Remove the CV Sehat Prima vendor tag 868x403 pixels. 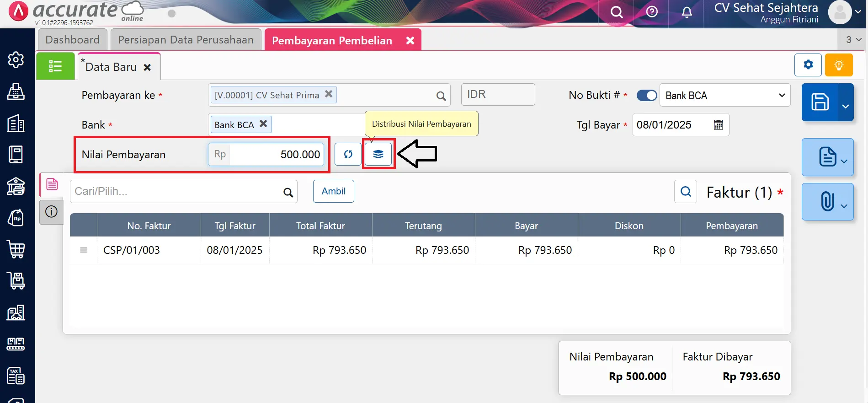tap(329, 94)
